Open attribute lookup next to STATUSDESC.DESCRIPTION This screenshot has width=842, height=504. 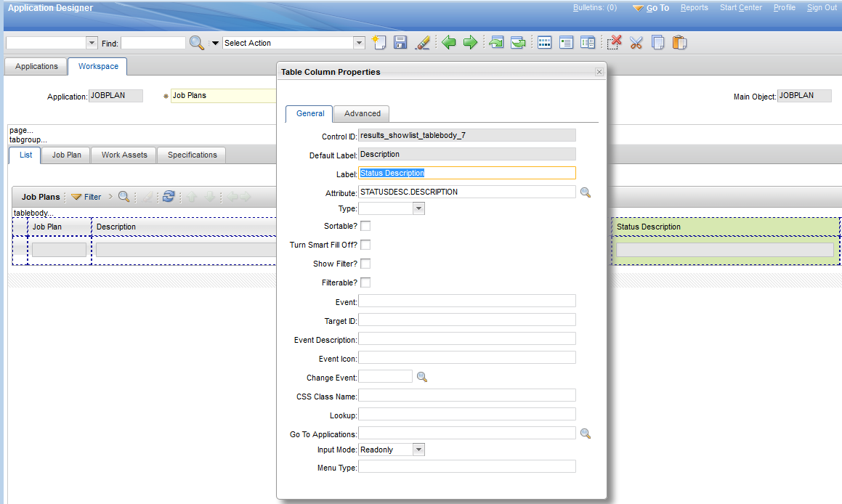(586, 192)
